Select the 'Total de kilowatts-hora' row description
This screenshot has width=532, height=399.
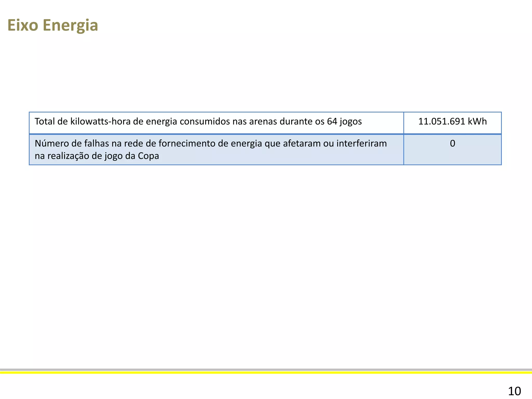198,121
